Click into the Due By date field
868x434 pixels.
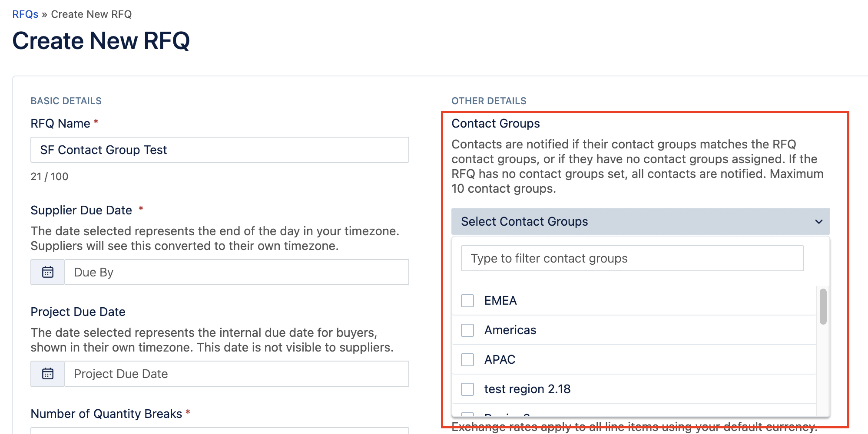pyautogui.click(x=236, y=272)
